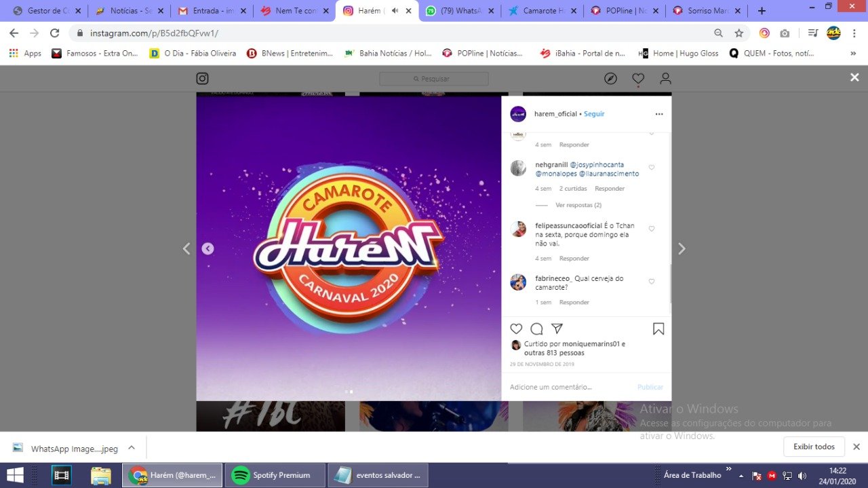Open the Instagram home logo
The width and height of the screenshot is (868, 488).
(202, 79)
